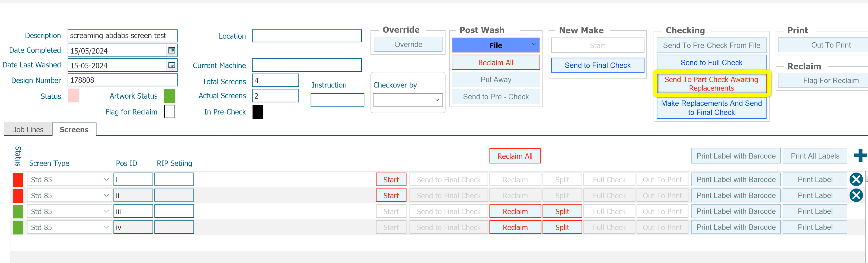868x263 pixels.
Task: Click Reclaim for screen row iv
Action: click(x=515, y=227)
